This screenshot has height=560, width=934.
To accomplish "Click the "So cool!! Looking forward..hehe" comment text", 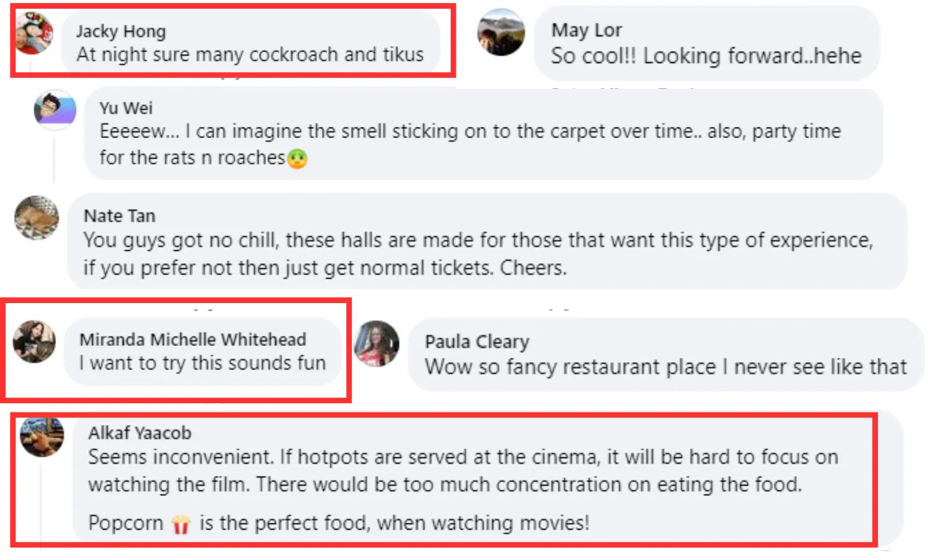I will (x=705, y=56).
